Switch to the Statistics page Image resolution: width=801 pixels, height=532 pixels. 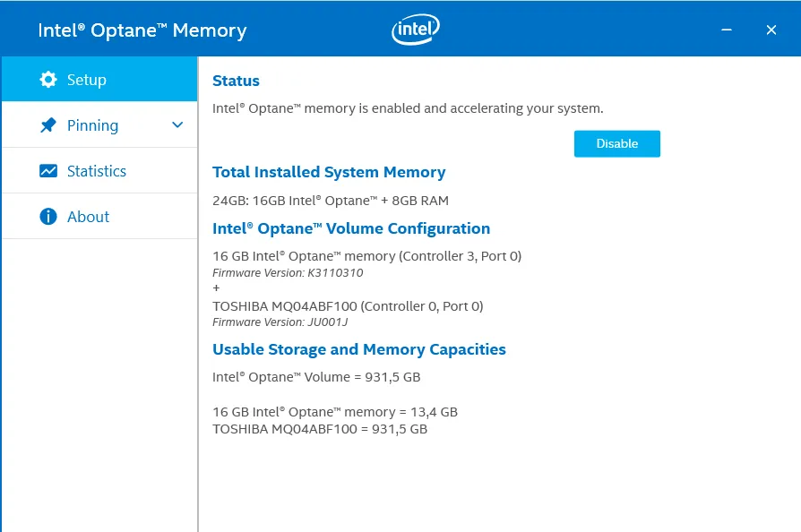[97, 170]
